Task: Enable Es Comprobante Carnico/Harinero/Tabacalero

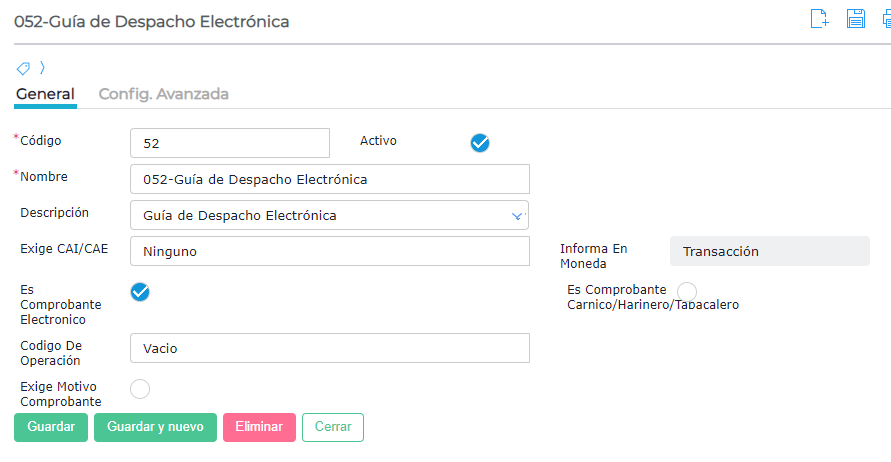Action: tap(687, 291)
